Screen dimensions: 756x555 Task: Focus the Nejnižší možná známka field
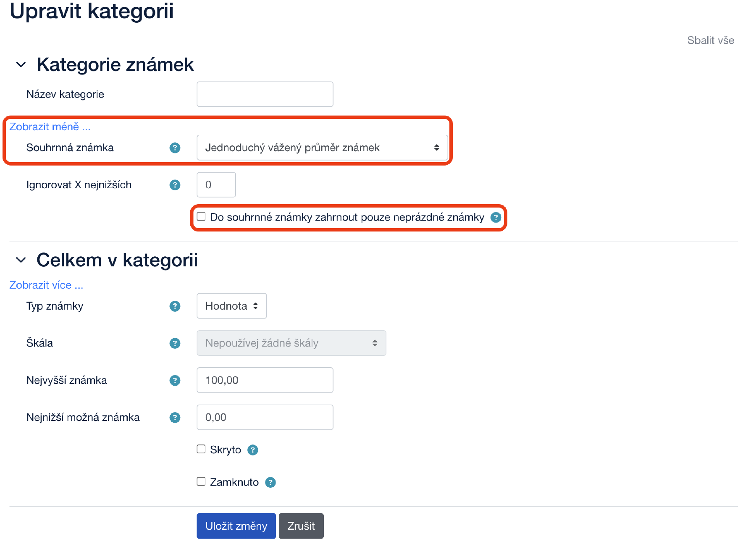point(265,417)
